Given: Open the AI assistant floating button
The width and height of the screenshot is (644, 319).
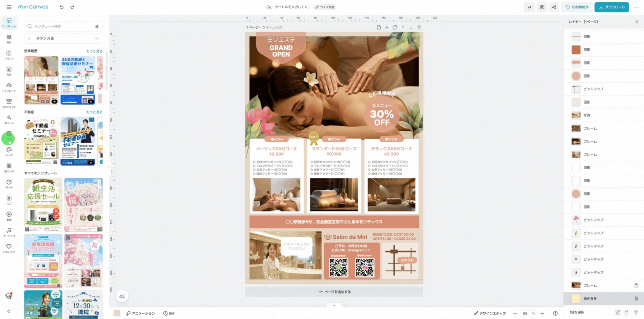Looking at the screenshot, I should 122,296.
